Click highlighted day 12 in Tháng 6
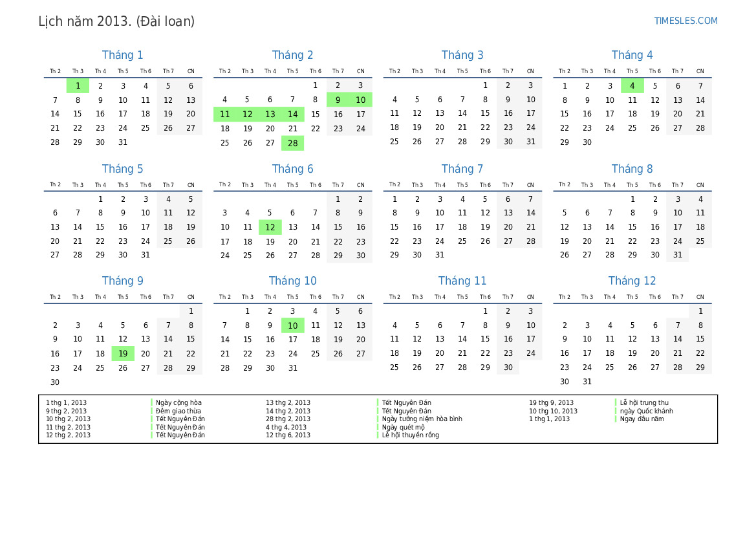 pos(270,227)
